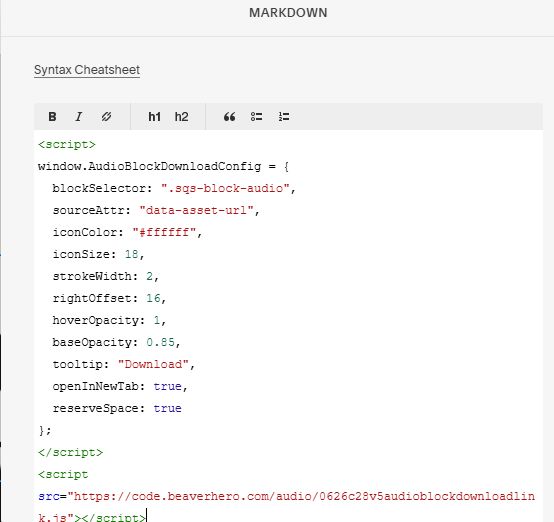This screenshot has width=554, height=522.
Task: Apply h1 heading style
Action: pos(154,117)
